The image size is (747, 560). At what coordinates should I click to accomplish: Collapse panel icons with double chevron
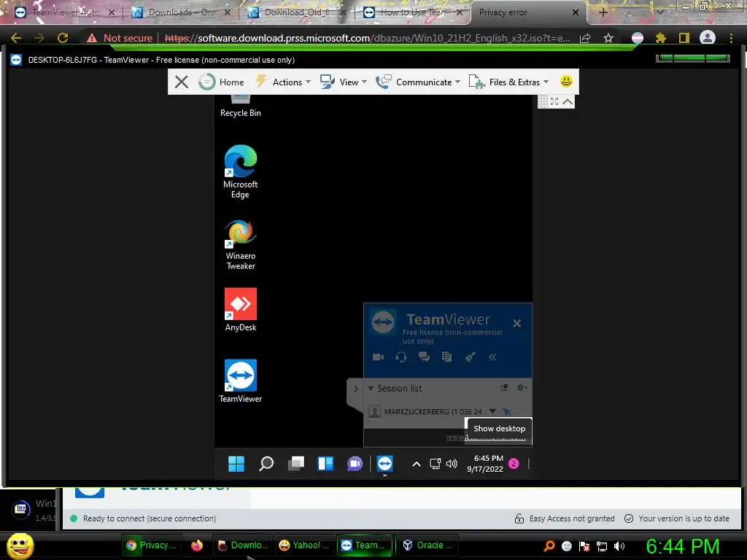(492, 357)
